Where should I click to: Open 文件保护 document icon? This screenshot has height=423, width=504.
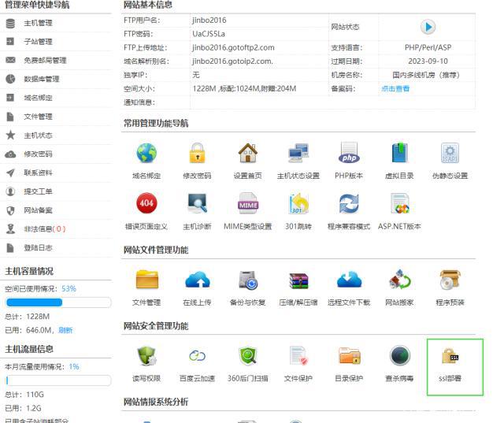(298, 356)
